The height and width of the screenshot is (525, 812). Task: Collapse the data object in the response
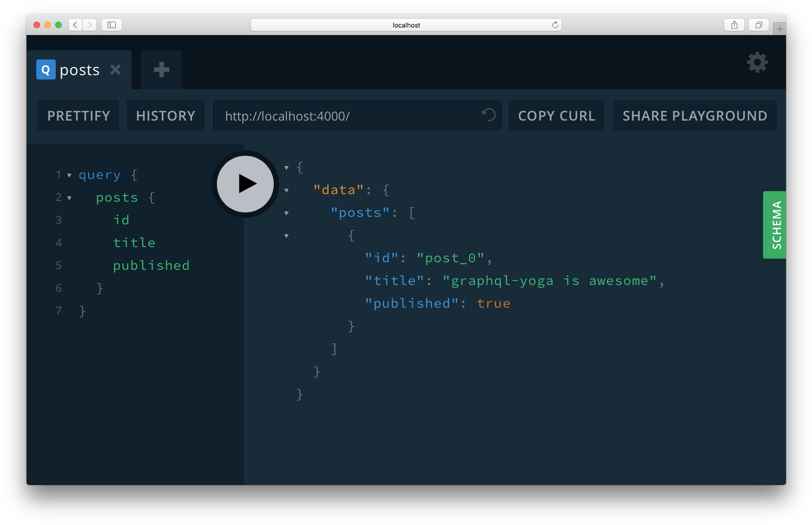point(286,190)
